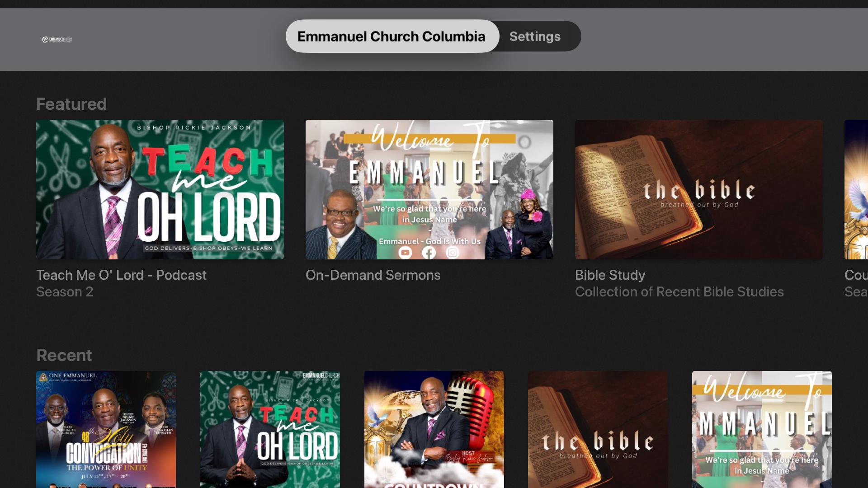
Task: Click the Instagram icon on sermons banner
Action: point(453,253)
